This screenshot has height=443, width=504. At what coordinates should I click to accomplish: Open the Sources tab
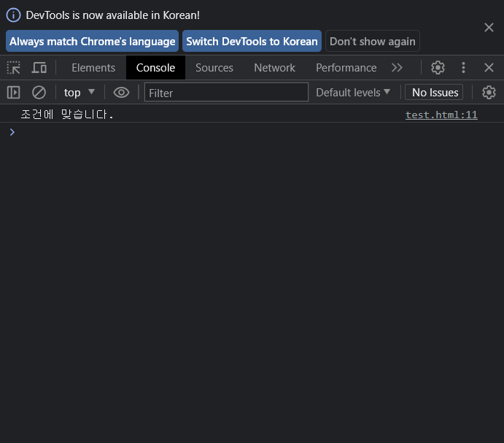214,68
